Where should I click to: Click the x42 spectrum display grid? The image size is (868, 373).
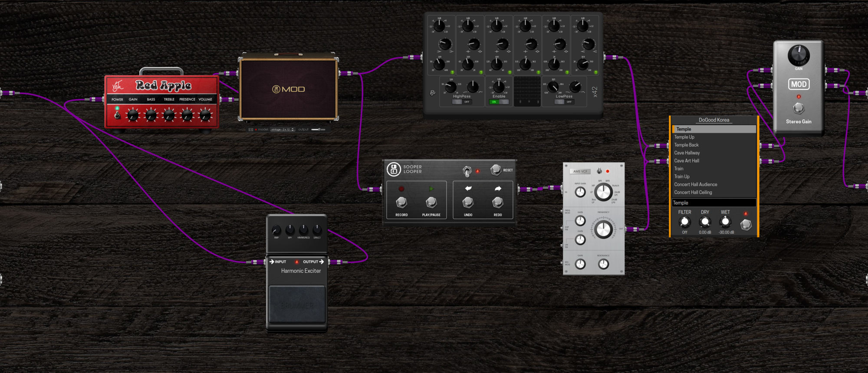527,91
